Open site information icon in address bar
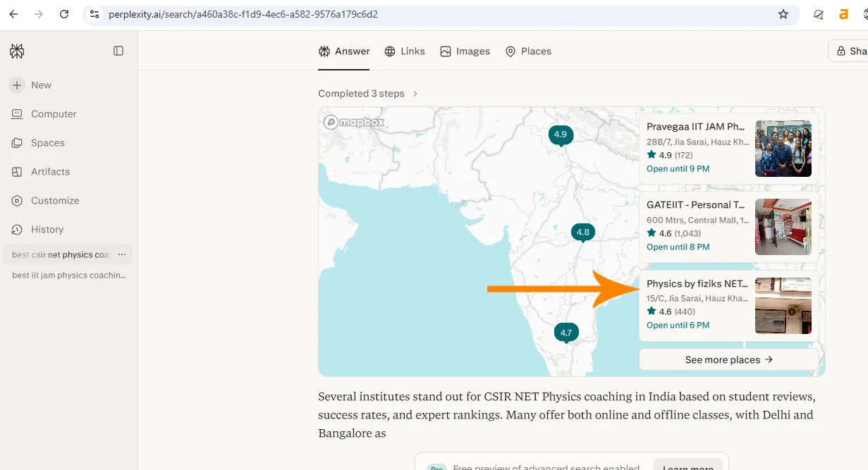This screenshot has width=868, height=470. 94,14
